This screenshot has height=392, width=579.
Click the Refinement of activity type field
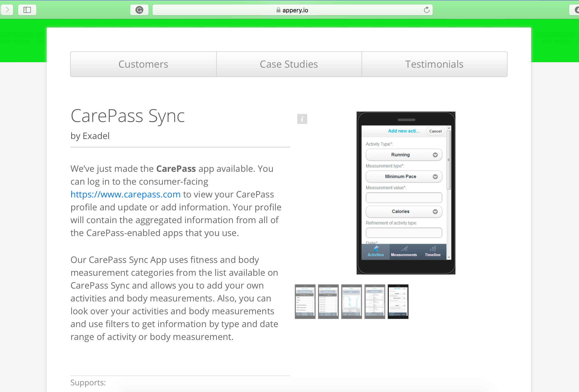(x=404, y=233)
